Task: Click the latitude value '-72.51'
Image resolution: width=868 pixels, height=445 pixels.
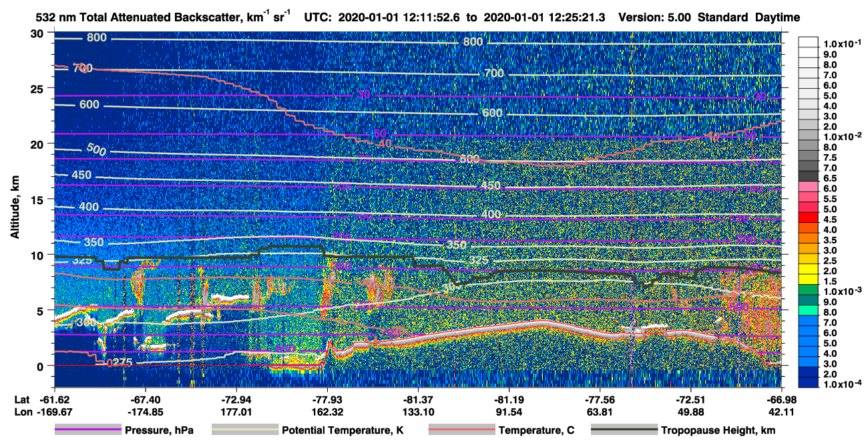Action: tap(691, 399)
